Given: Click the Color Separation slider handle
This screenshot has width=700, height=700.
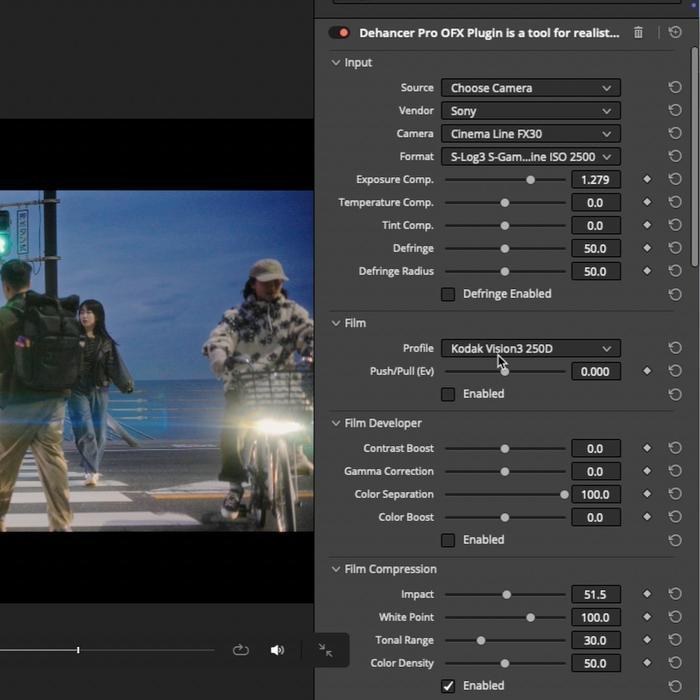Looking at the screenshot, I should pos(564,495).
